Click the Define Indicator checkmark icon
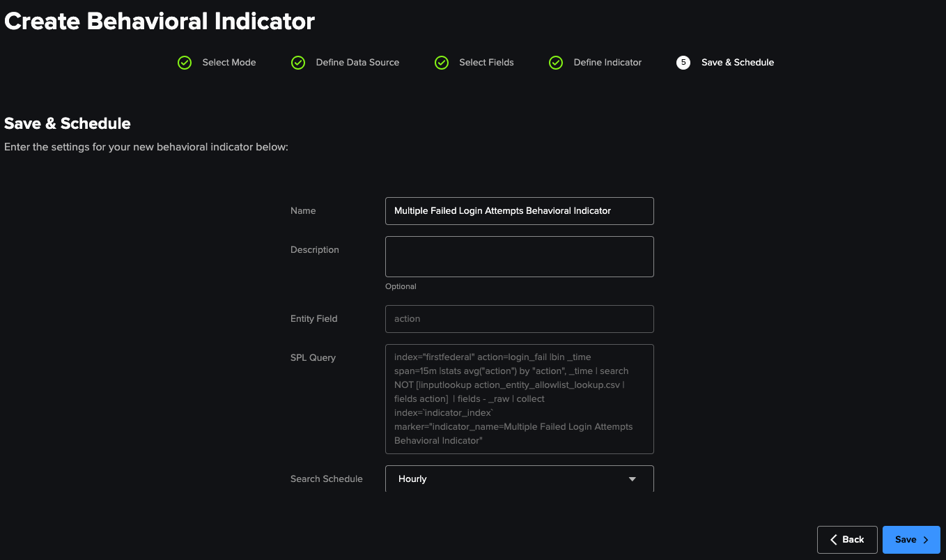 [x=555, y=62]
